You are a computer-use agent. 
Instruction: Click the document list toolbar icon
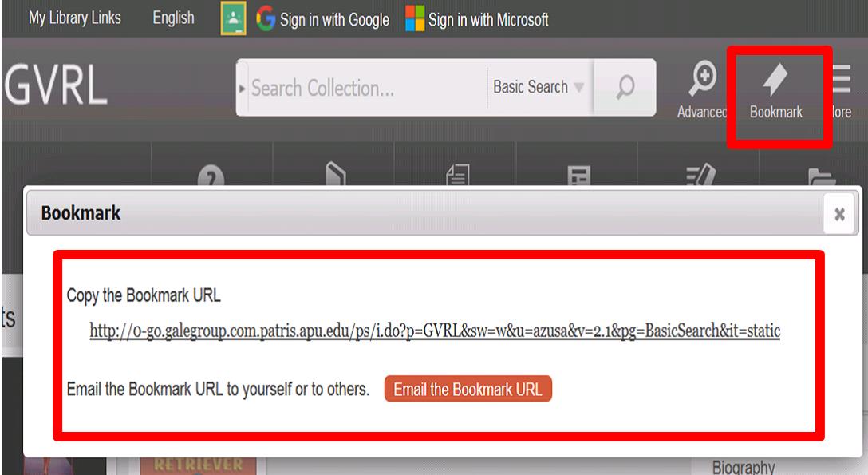457,174
